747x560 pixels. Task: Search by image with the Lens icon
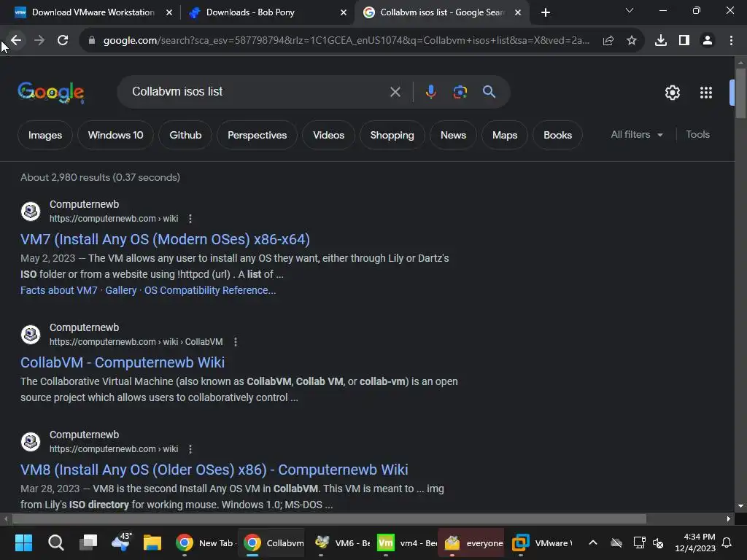(460, 92)
